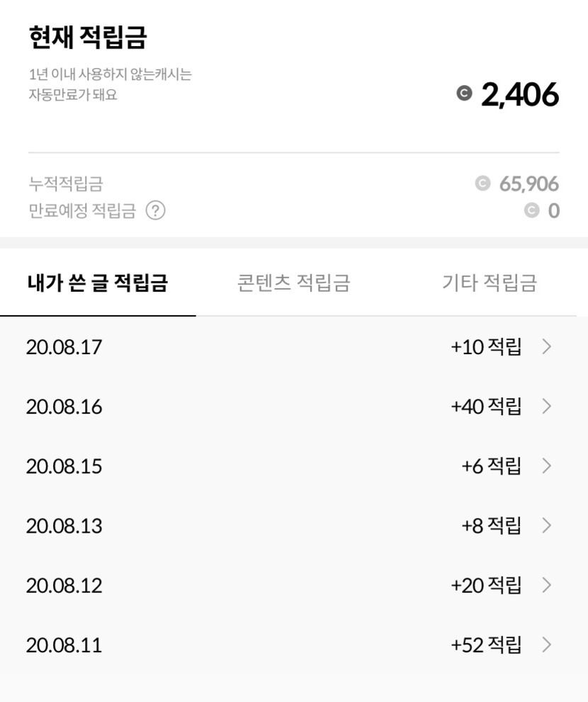Click the coin icon next to 0 balance
The width and height of the screenshot is (588, 702).
(x=532, y=210)
